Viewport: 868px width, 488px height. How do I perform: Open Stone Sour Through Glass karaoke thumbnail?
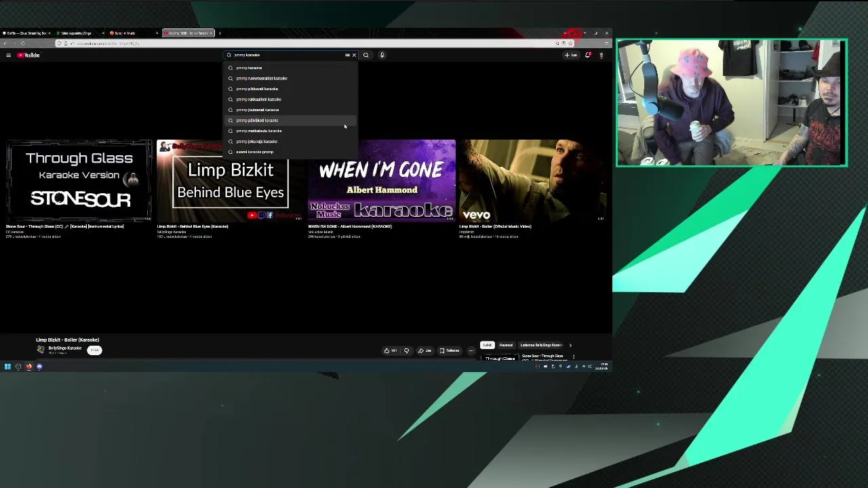point(79,180)
